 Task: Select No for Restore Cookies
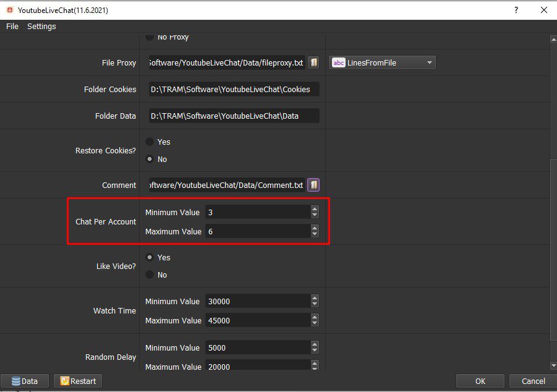point(150,159)
